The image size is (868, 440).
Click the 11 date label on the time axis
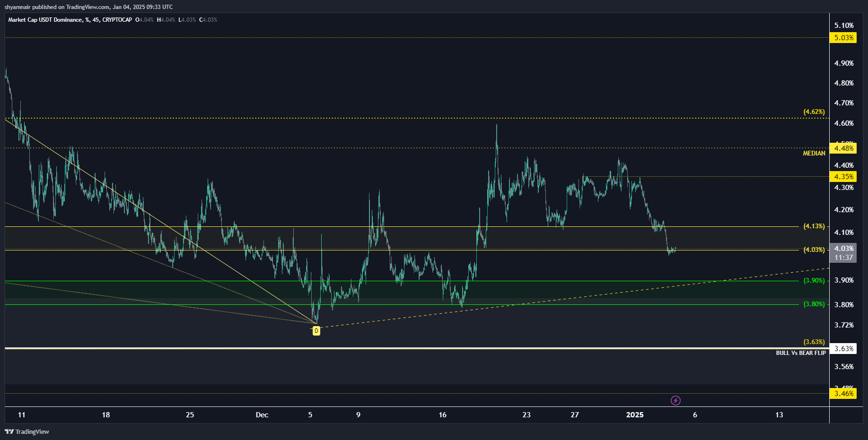22,415
